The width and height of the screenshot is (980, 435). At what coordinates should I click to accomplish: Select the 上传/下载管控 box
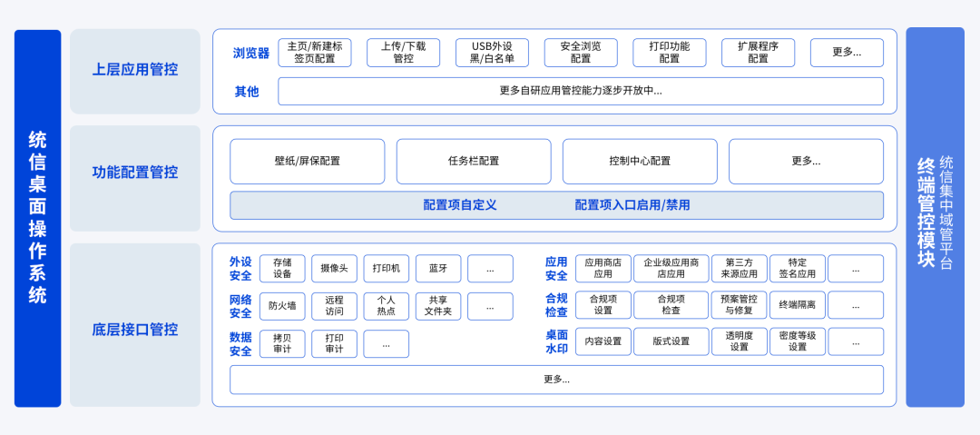pyautogui.click(x=403, y=53)
